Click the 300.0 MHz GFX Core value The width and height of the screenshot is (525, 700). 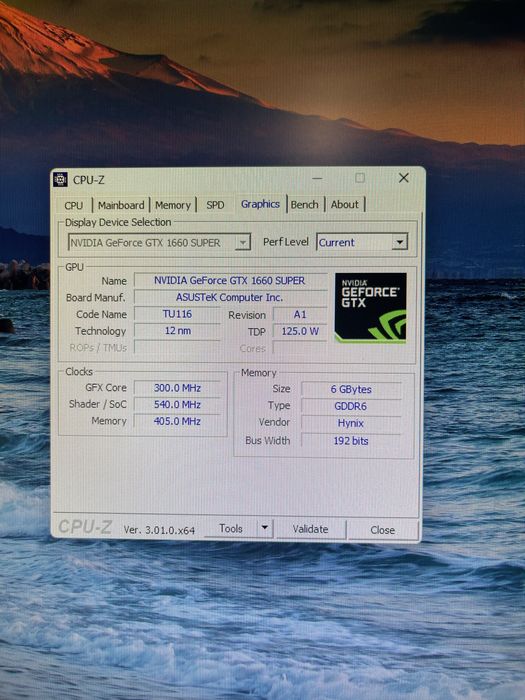click(x=177, y=388)
